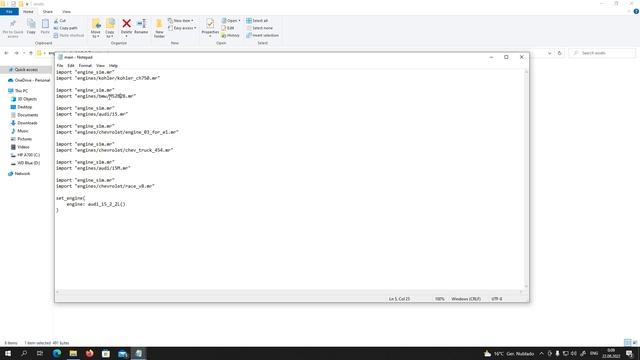640x360 pixels.
Task: Open Notepad's Edit menu
Action: pos(71,65)
